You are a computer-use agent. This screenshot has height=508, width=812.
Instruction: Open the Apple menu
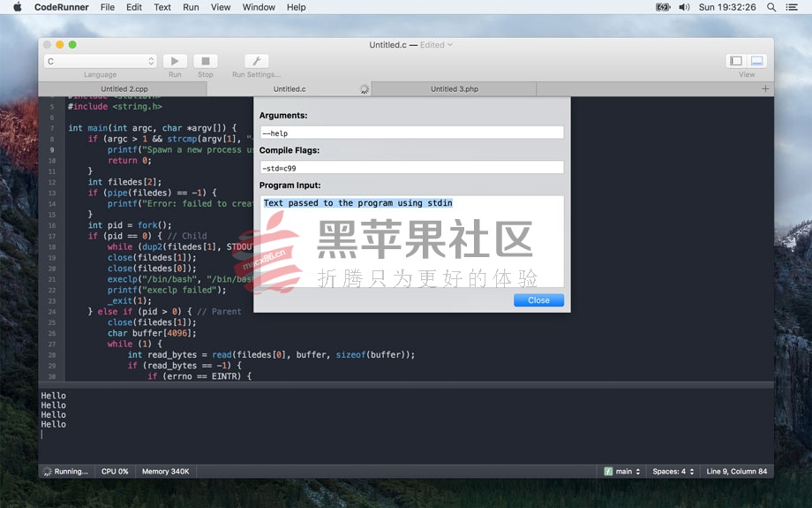click(17, 7)
